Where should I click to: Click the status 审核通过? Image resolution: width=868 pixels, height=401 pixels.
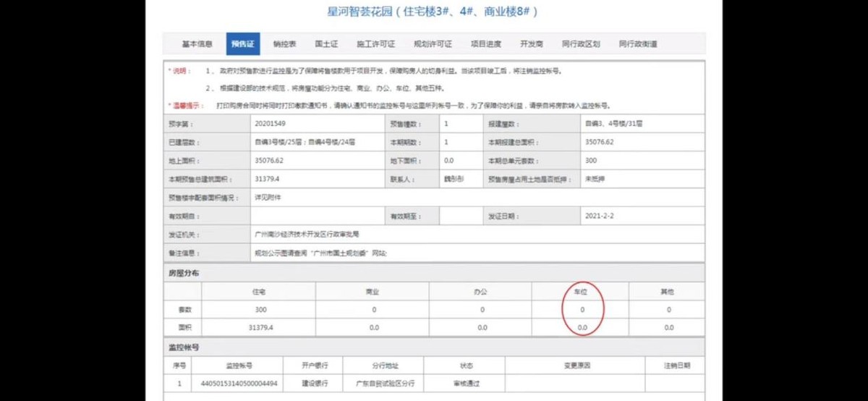point(466,383)
